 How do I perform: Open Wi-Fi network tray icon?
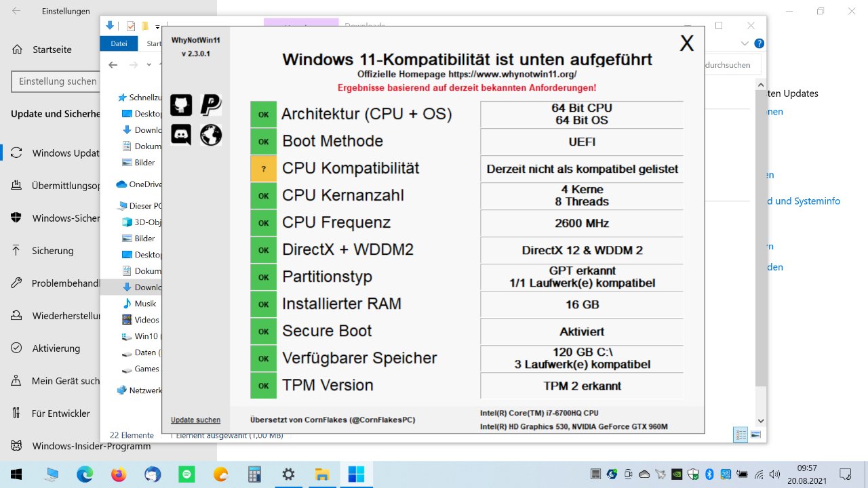759,474
